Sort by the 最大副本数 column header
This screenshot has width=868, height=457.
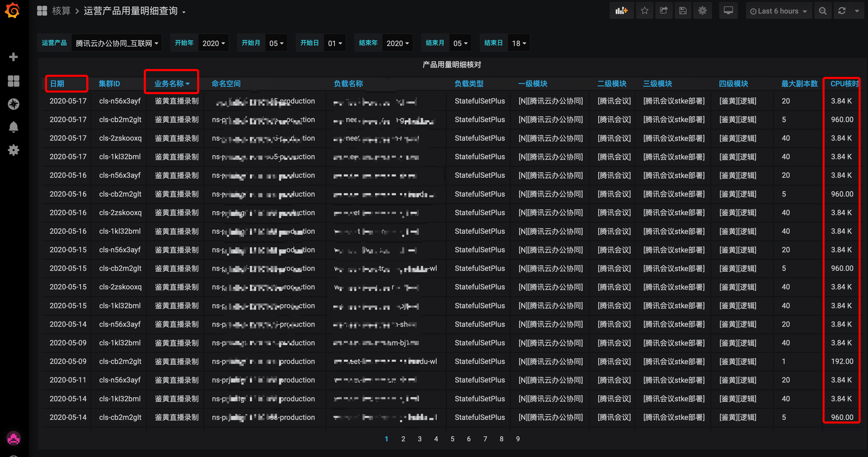click(799, 84)
